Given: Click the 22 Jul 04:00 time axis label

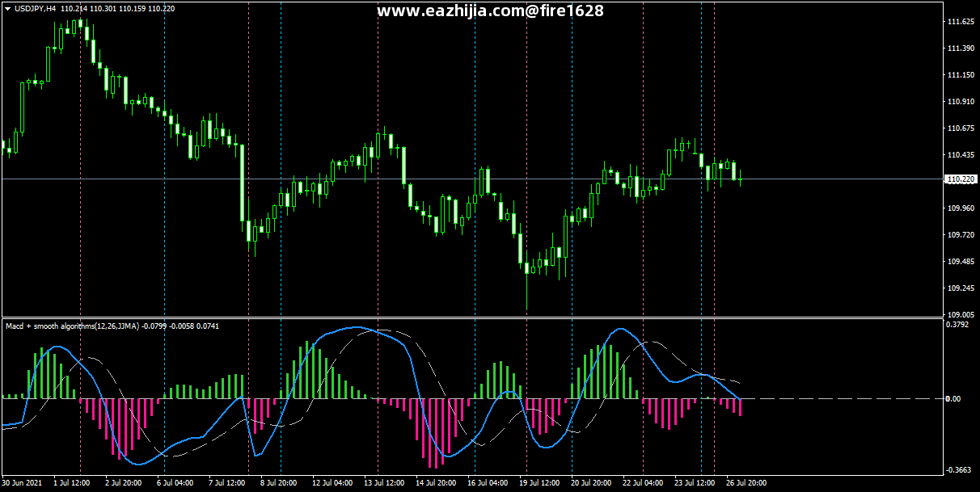Looking at the screenshot, I should [x=643, y=483].
